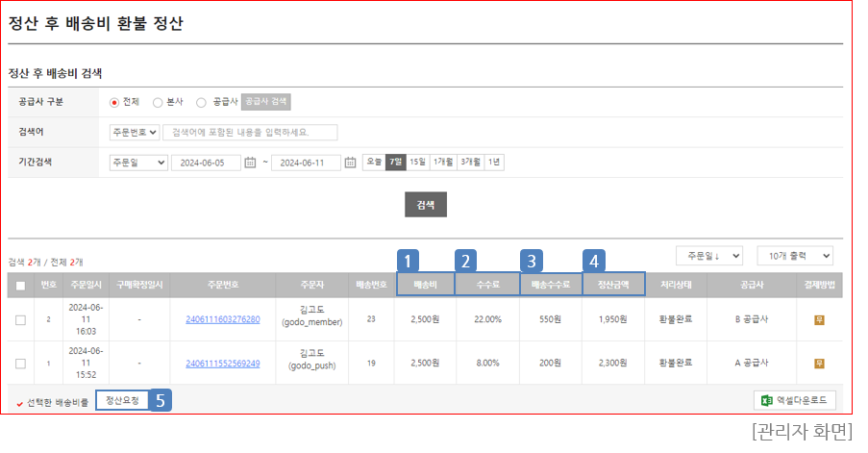Tick the checkbox for order row 2
Screen dimensions: 868x453
coord(20,319)
